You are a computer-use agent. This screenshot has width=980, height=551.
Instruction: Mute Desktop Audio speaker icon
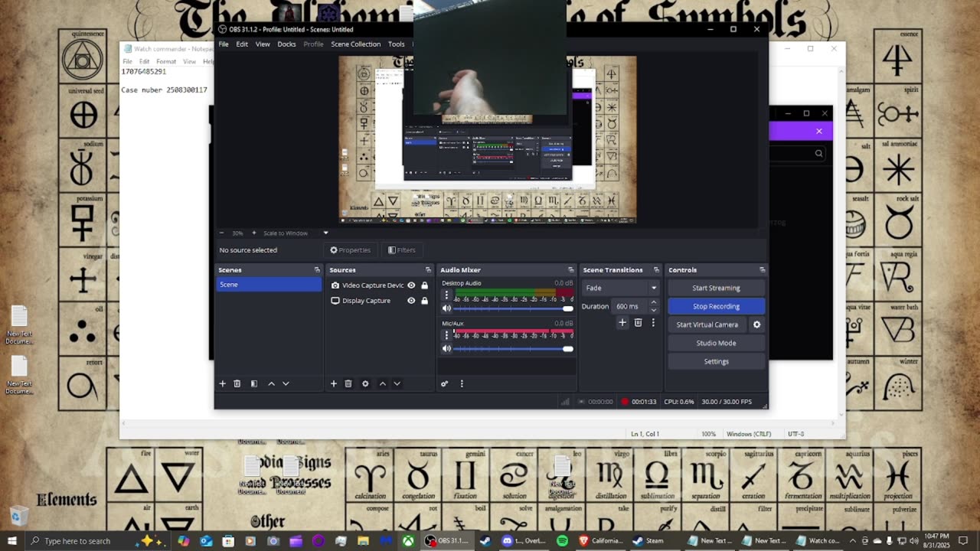click(446, 308)
